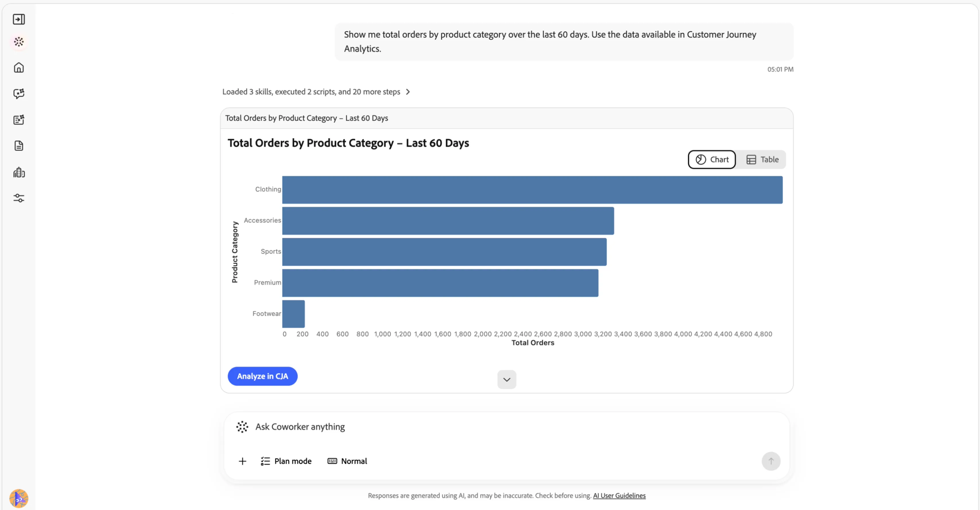Viewport: 980px width, 510px height.
Task: Click the Footwear category label
Action: pos(267,314)
